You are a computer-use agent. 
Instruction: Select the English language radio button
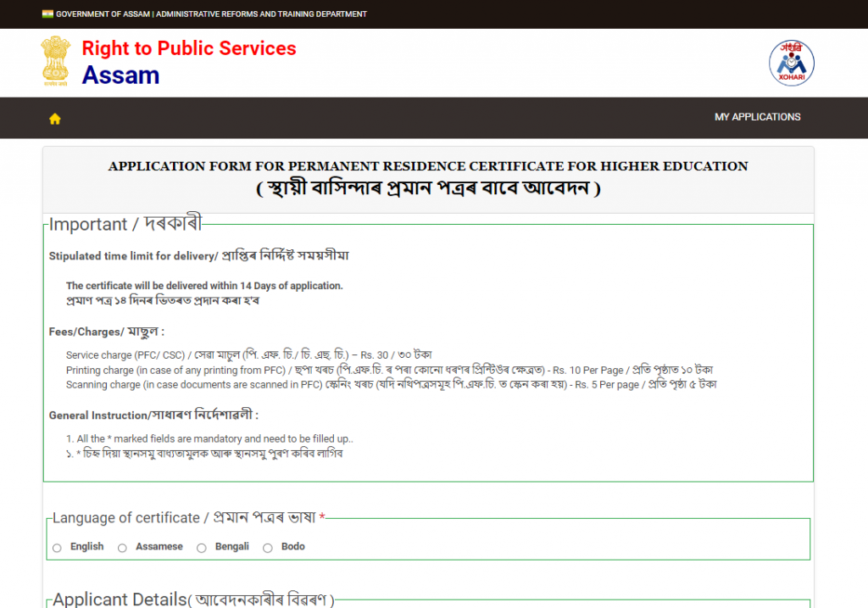(57, 547)
